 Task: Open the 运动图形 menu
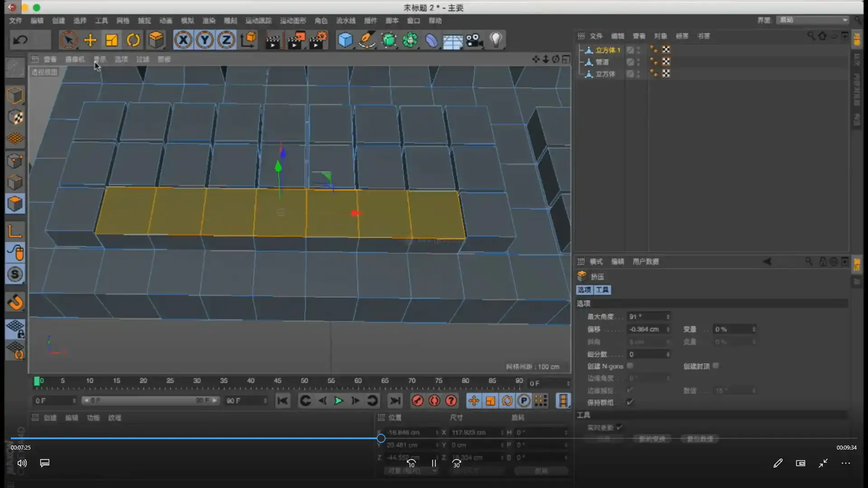coord(292,21)
